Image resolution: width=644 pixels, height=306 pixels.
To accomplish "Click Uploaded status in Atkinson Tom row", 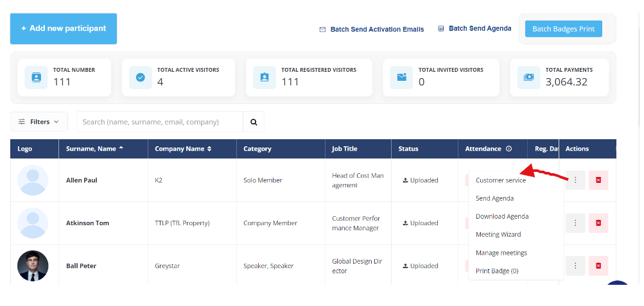I will tap(421, 223).
